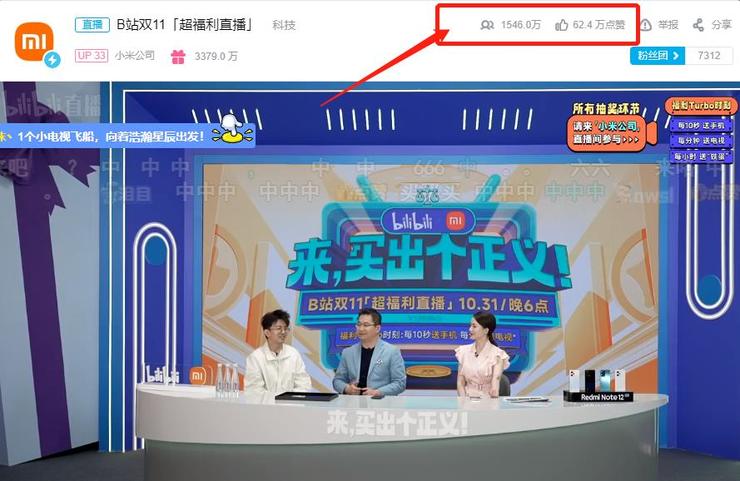Viewport: 740px width, 481px height.
Task: Click the Xiaomi Mi avatar logo
Action: click(x=34, y=42)
